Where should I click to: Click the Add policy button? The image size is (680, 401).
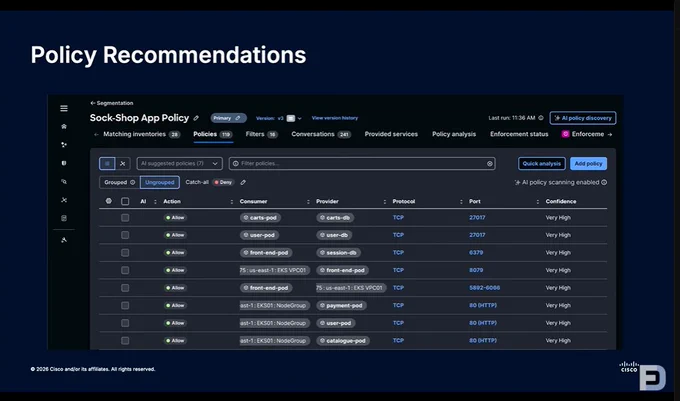coord(588,163)
